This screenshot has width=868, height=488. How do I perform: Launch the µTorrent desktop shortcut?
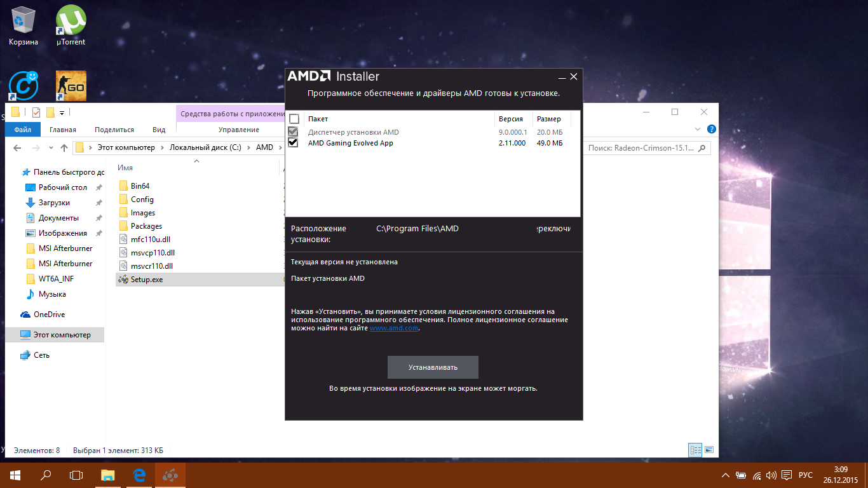71,25
